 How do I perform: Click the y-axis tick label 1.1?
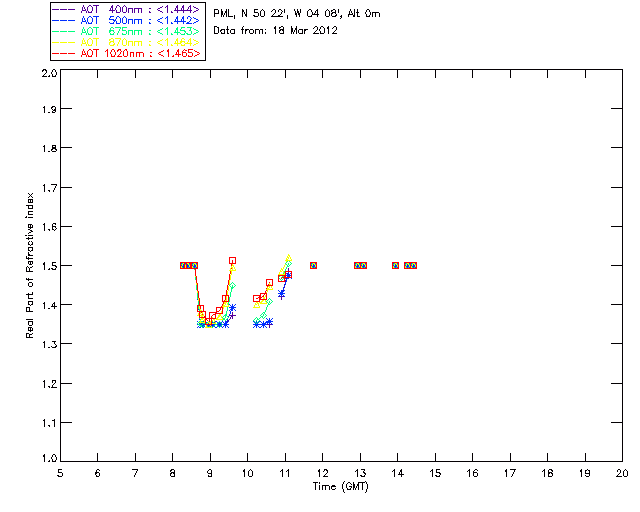tap(49, 423)
